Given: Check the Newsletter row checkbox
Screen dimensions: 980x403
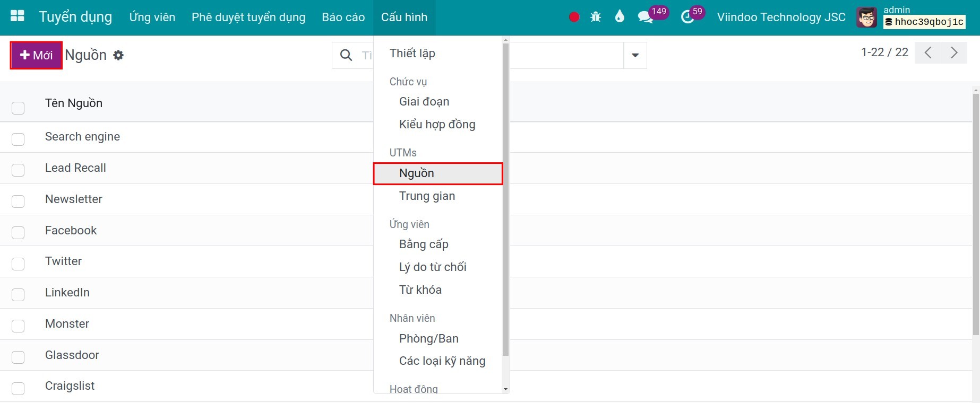Looking at the screenshot, I should click(x=18, y=202).
